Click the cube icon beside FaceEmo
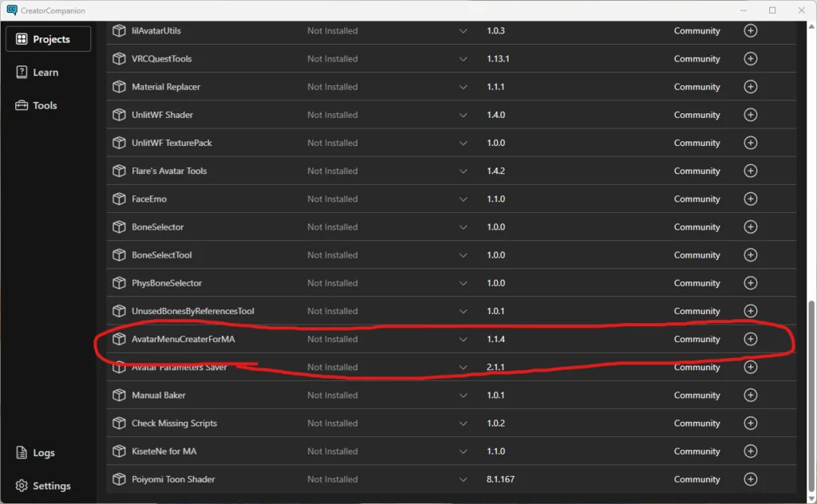 (x=120, y=199)
